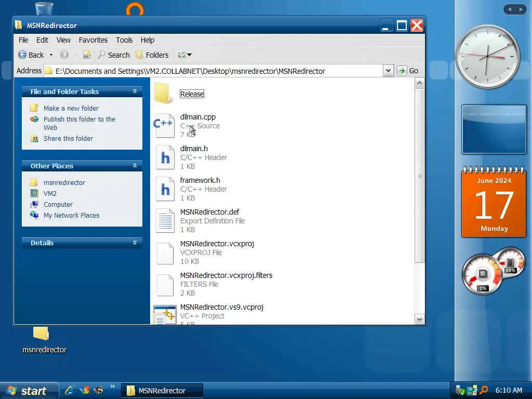The image size is (532, 399).
Task: Collapse the File and Folder Tasks panel
Action: pos(135,91)
